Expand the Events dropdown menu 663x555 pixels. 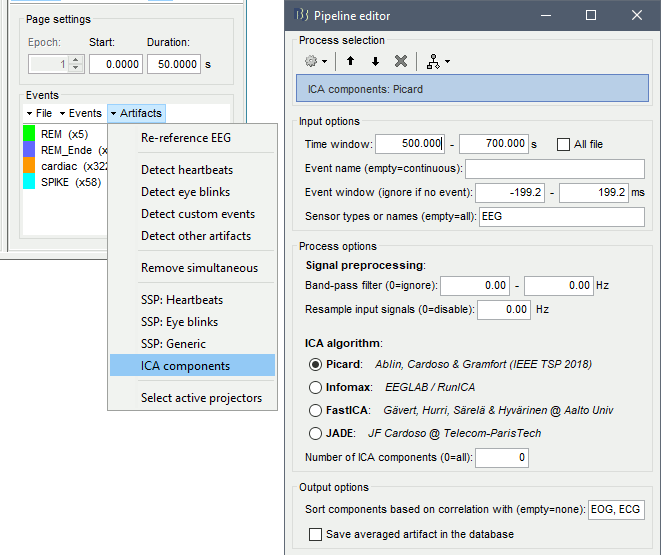pyautogui.click(x=80, y=113)
